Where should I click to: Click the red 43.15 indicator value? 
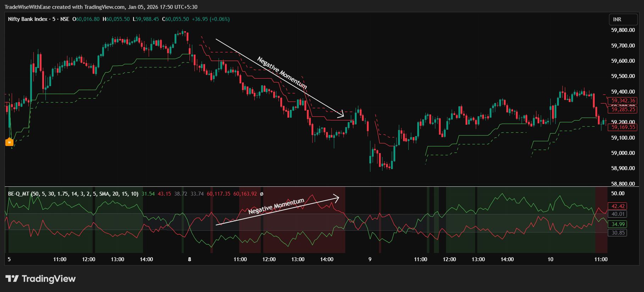164,194
